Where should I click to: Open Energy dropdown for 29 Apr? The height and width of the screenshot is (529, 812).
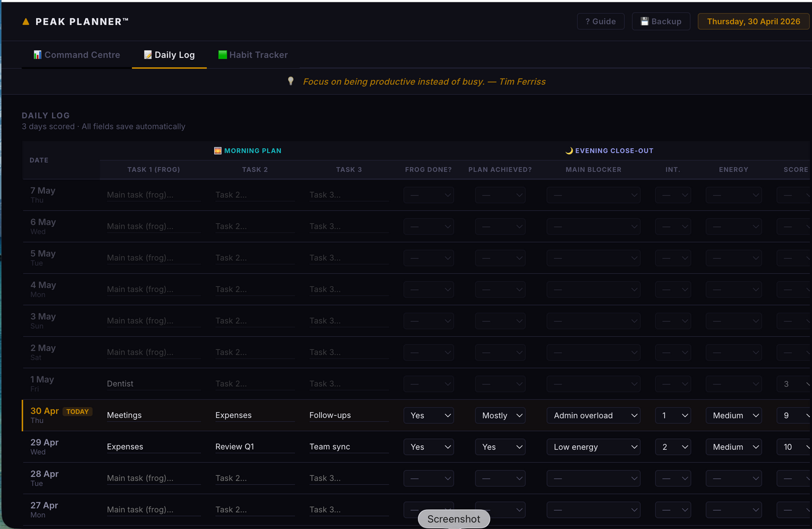tap(734, 447)
